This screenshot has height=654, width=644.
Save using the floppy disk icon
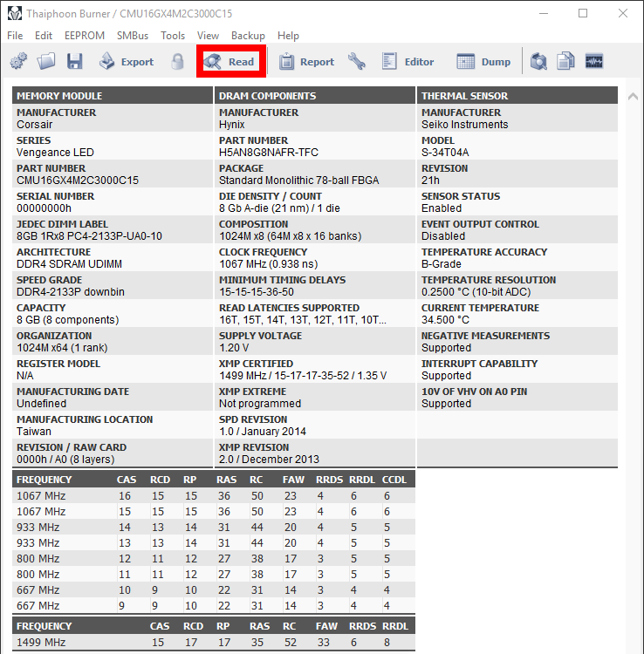(x=75, y=61)
